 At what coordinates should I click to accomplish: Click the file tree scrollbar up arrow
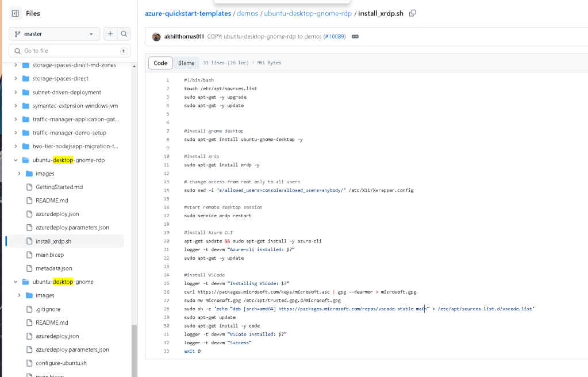pyautogui.click(x=134, y=67)
